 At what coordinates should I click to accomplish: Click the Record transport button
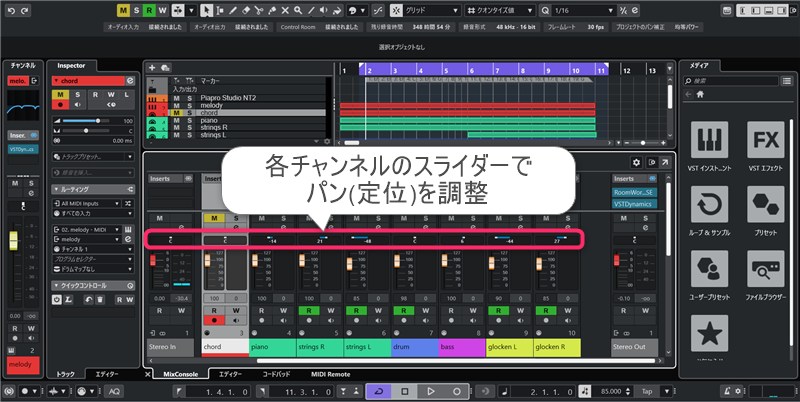coord(457,392)
